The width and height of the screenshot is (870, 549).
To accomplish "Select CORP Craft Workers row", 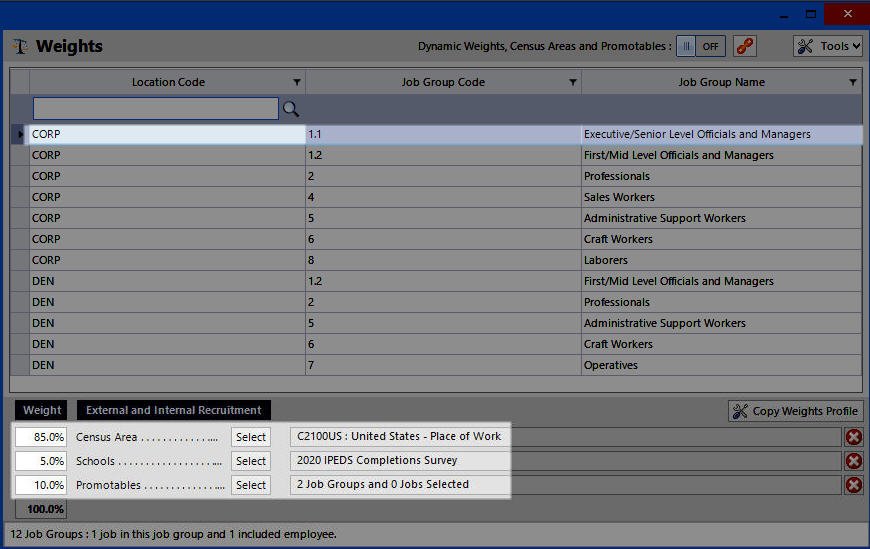I will point(436,239).
